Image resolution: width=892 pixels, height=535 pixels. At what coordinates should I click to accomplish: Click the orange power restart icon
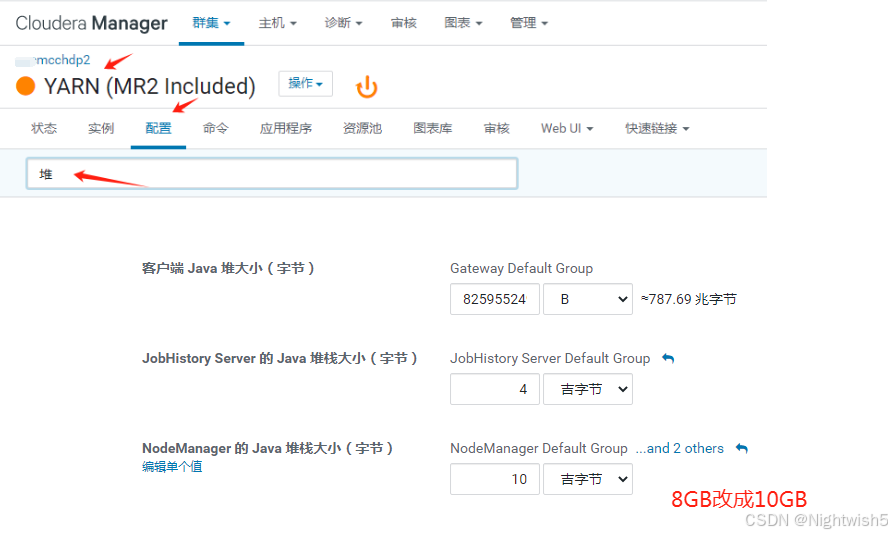367,87
